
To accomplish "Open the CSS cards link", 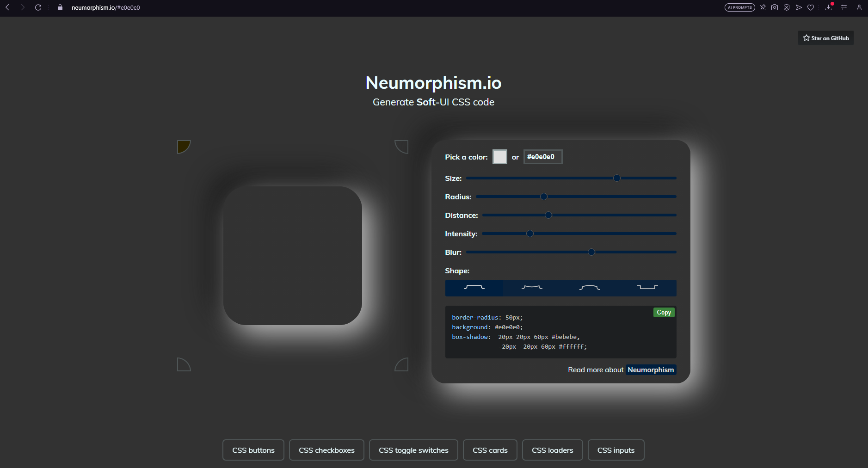I will coord(490,450).
